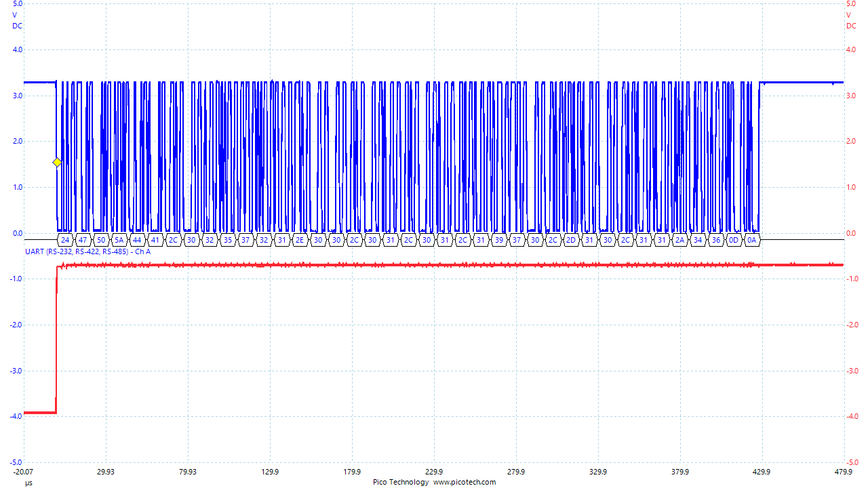
Task: Click the -20.07 time axis label
Action: tap(23, 472)
